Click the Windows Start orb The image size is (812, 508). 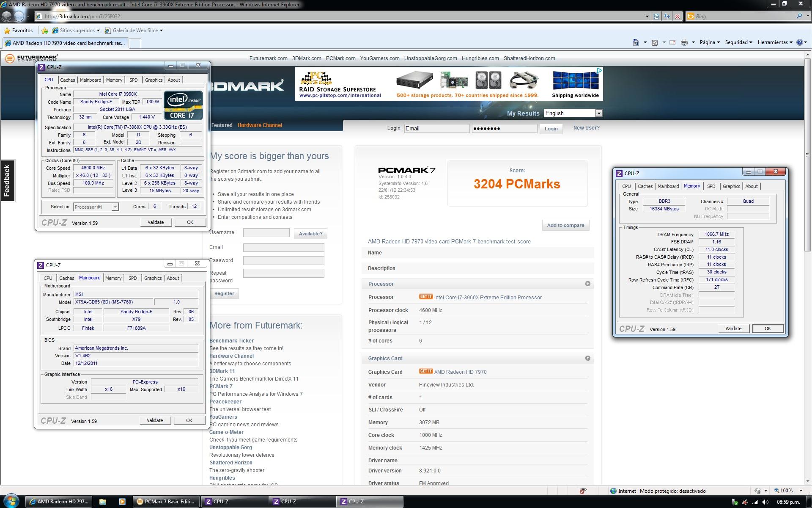(11, 501)
